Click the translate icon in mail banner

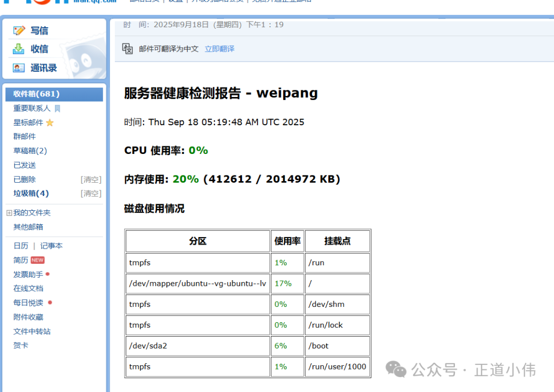click(x=128, y=48)
